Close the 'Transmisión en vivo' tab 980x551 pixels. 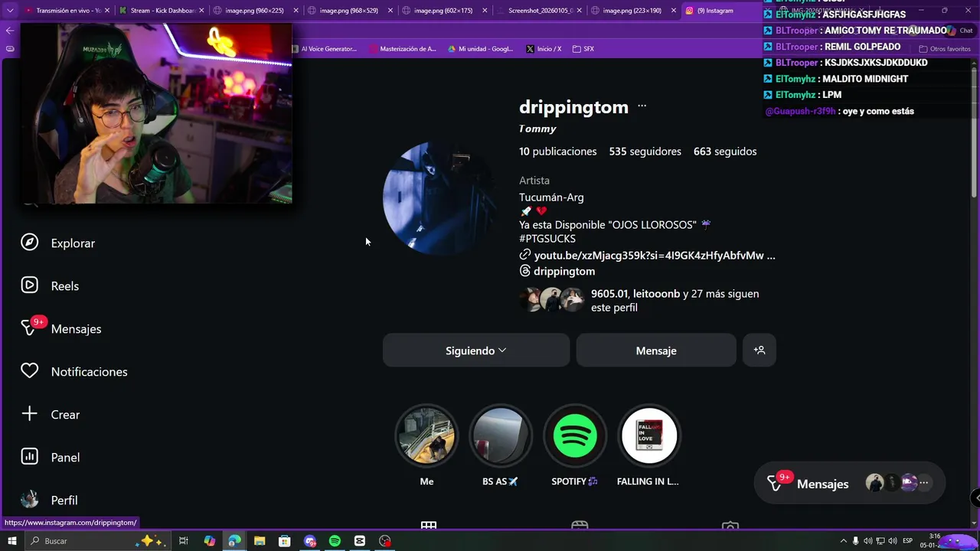[x=107, y=11]
